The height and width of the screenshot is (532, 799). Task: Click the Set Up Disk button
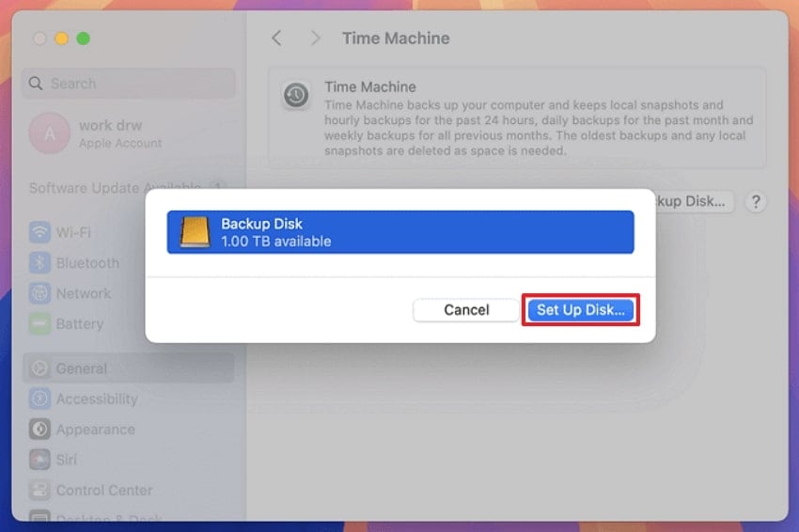(580, 310)
